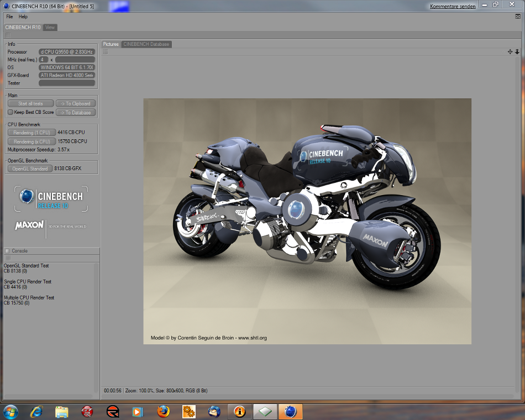Switch to the View tab
Viewport: 525px width, 420px height.
[x=50, y=28]
